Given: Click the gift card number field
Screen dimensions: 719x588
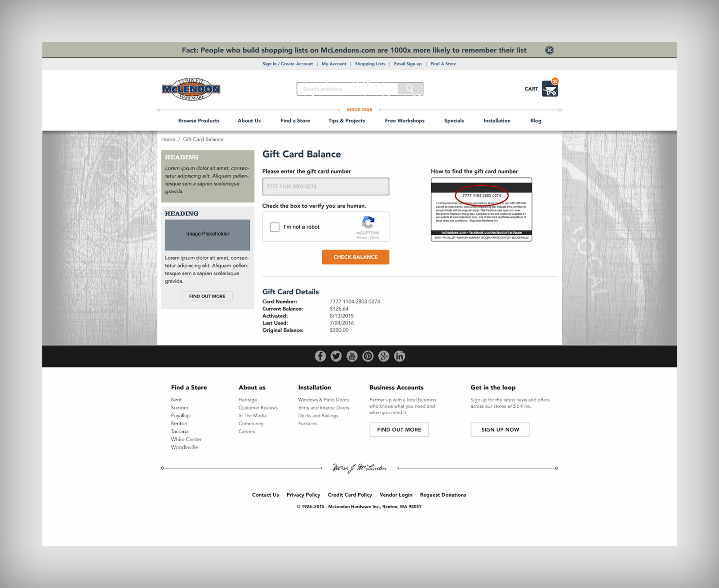Looking at the screenshot, I should [326, 187].
